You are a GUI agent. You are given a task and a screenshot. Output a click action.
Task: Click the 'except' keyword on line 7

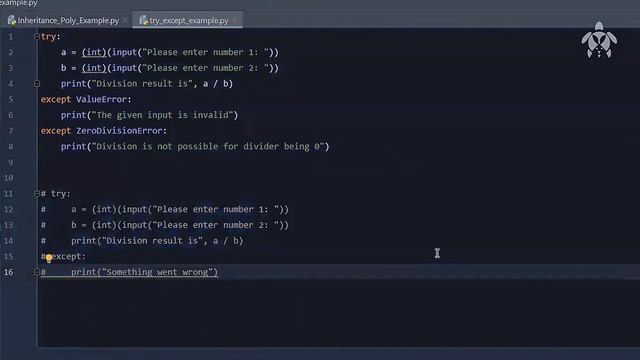pyautogui.click(x=56, y=131)
